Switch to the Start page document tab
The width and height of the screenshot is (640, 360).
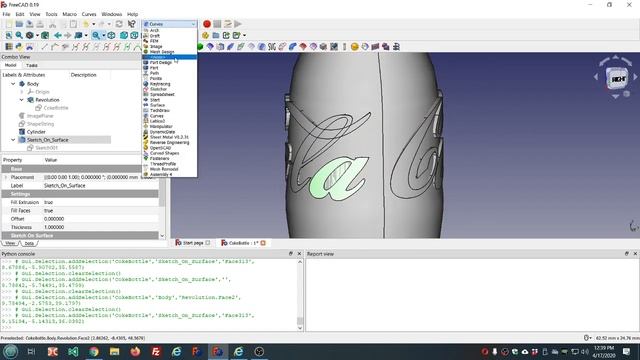(193, 243)
